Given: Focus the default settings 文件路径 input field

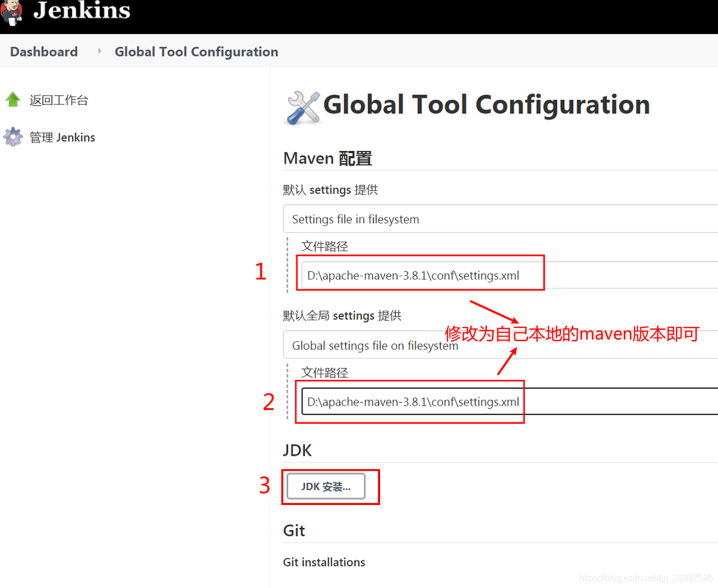Looking at the screenshot, I should coord(510,275).
